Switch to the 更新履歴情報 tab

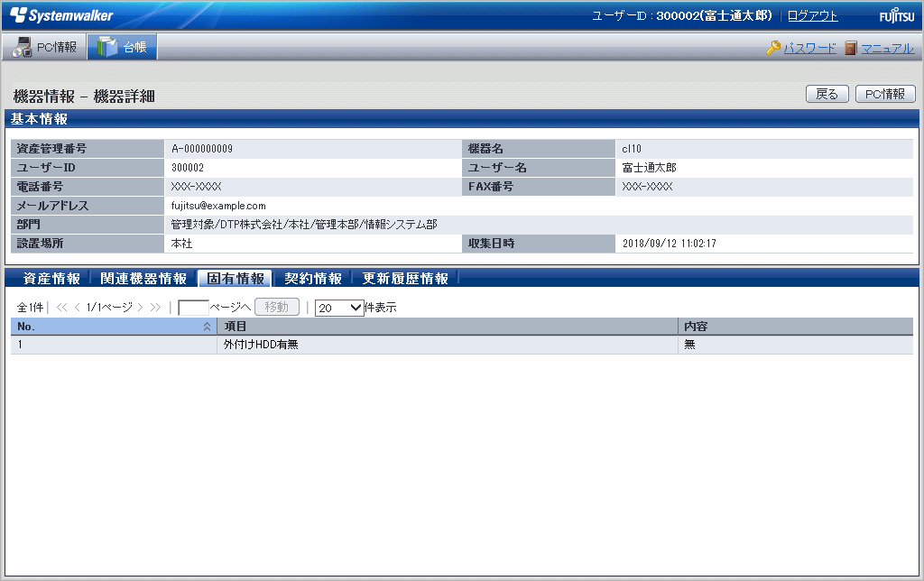click(x=405, y=278)
